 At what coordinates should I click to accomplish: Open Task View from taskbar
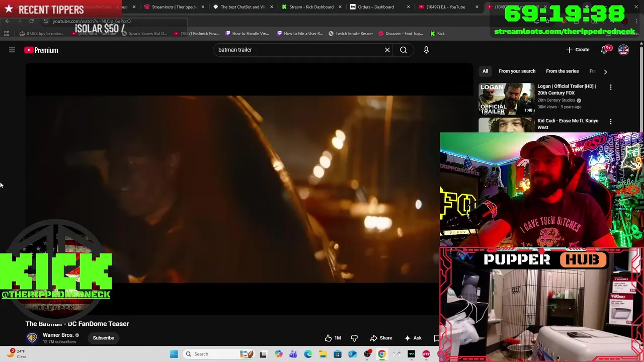tap(263, 354)
